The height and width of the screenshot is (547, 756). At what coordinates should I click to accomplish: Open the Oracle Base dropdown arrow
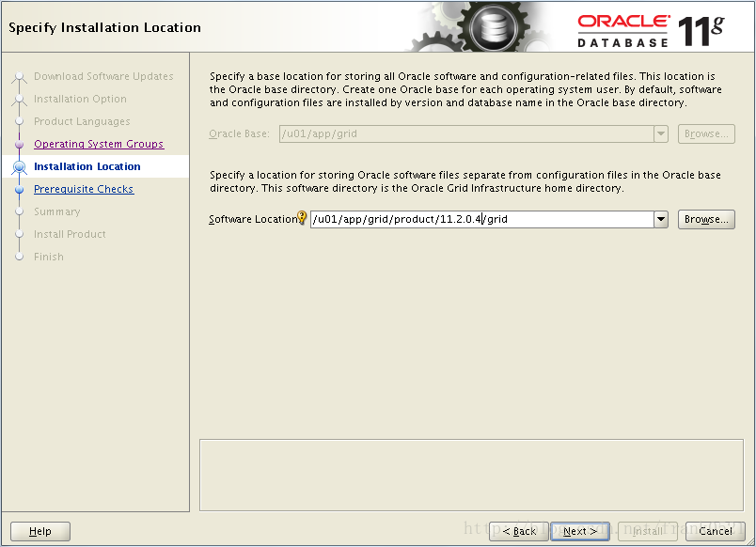(661, 134)
